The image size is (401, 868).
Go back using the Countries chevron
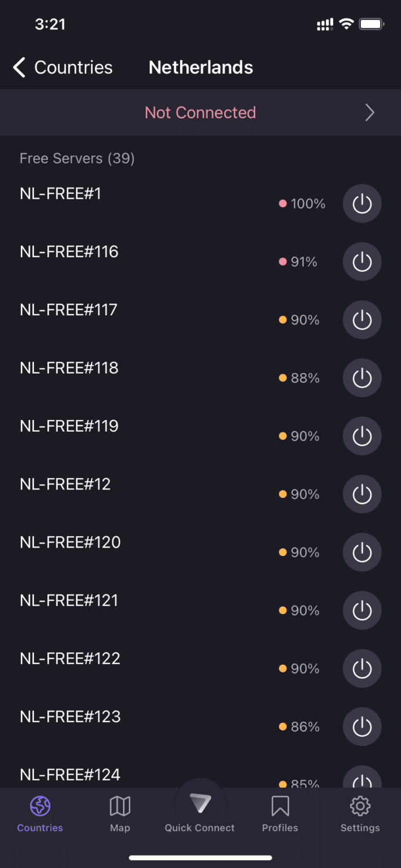[x=20, y=68]
